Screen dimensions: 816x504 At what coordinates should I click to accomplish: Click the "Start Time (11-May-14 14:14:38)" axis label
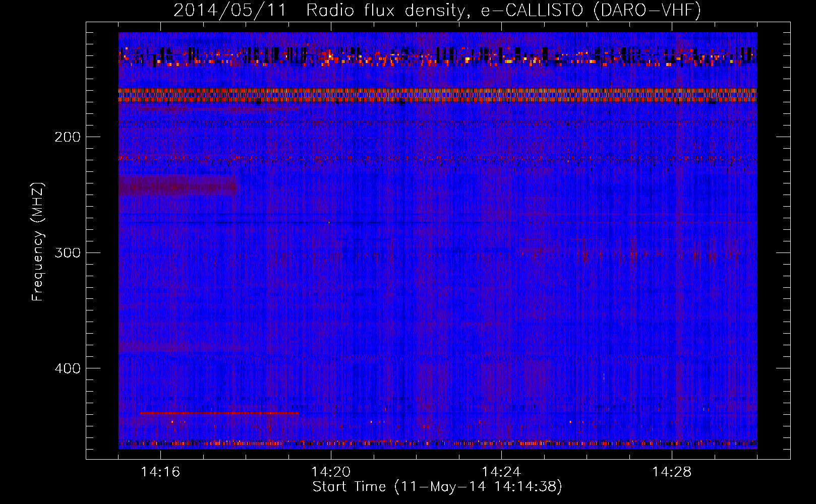(437, 487)
